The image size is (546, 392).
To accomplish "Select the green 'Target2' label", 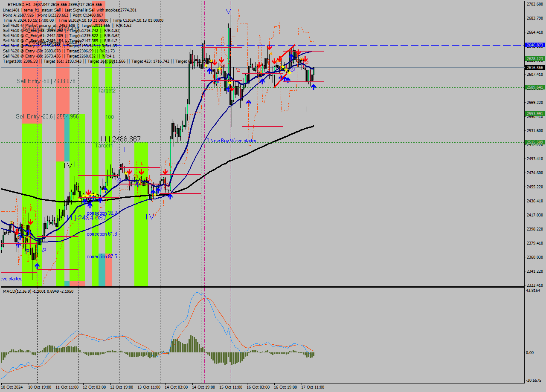I will (107, 91).
